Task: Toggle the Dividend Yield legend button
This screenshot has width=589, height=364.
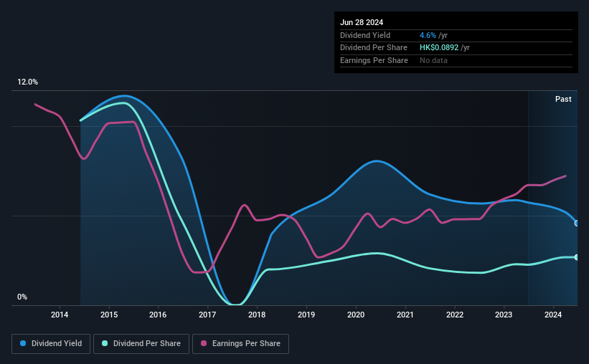Action: coord(51,344)
